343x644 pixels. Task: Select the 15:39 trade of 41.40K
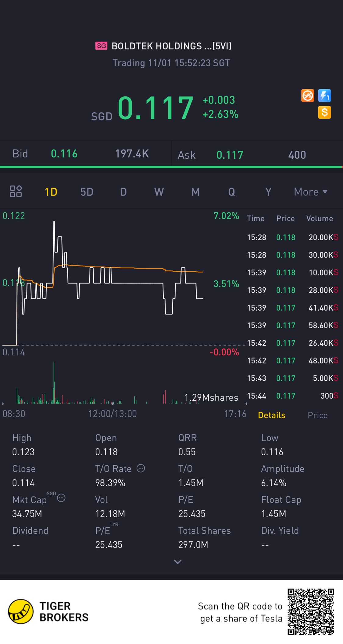[x=293, y=308]
